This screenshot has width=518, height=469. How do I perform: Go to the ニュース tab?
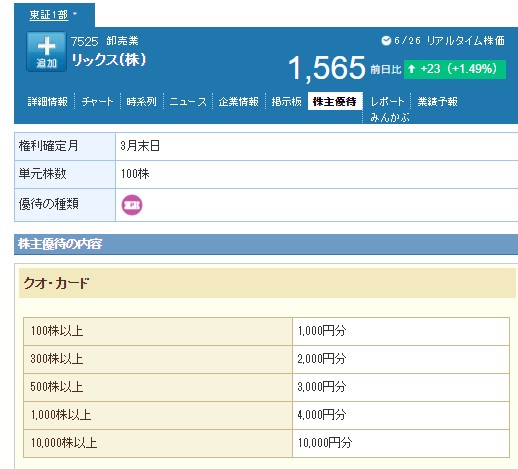[x=188, y=101]
